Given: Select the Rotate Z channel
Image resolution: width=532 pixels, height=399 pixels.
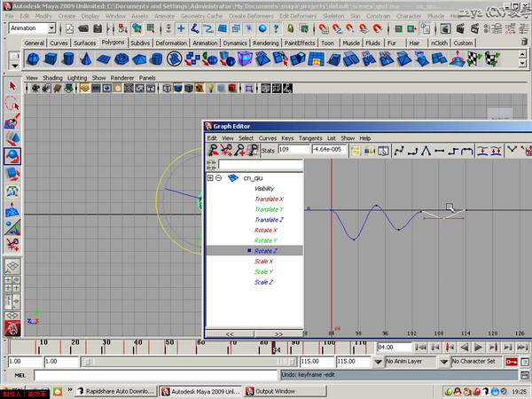Looking at the screenshot, I should (266, 251).
